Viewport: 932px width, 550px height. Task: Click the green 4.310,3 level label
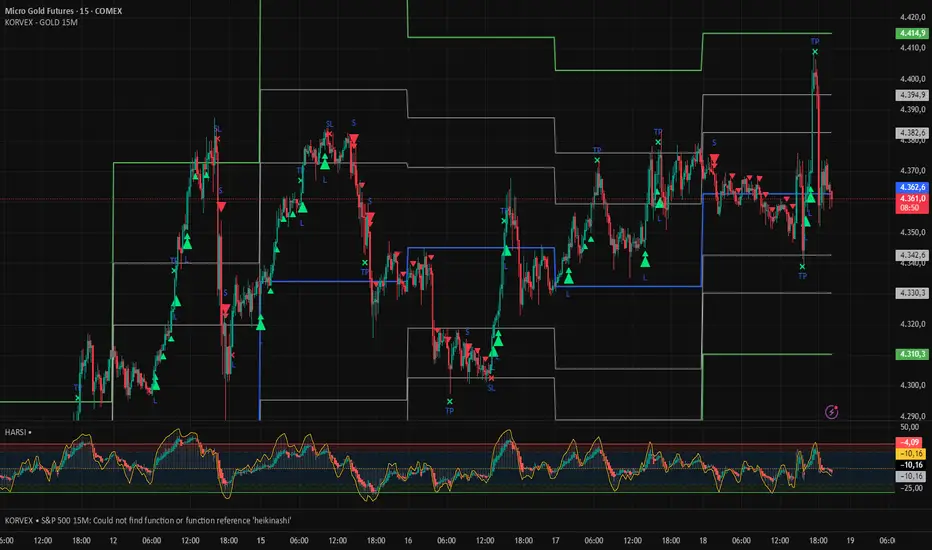click(912, 354)
